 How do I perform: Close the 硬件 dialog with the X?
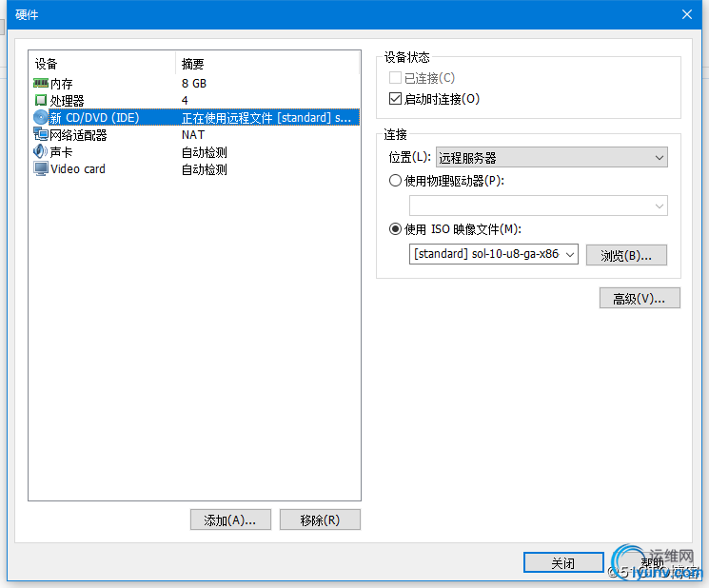(x=687, y=14)
